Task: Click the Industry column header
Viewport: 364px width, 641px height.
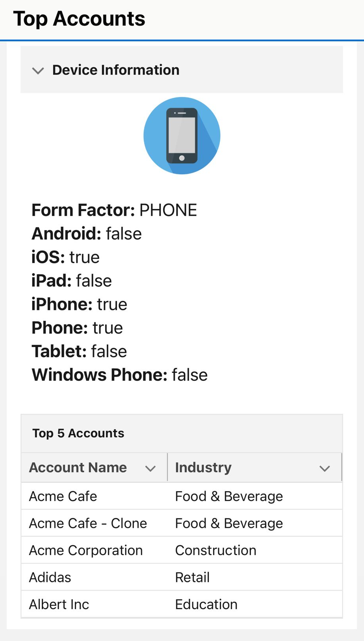Action: [203, 468]
